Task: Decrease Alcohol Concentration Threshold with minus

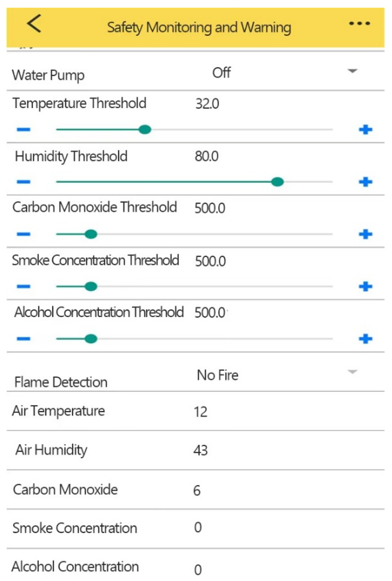Action: pos(24,339)
